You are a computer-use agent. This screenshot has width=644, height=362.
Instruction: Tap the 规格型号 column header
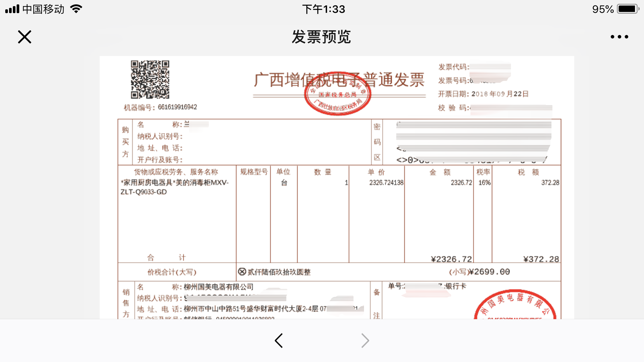[254, 172]
